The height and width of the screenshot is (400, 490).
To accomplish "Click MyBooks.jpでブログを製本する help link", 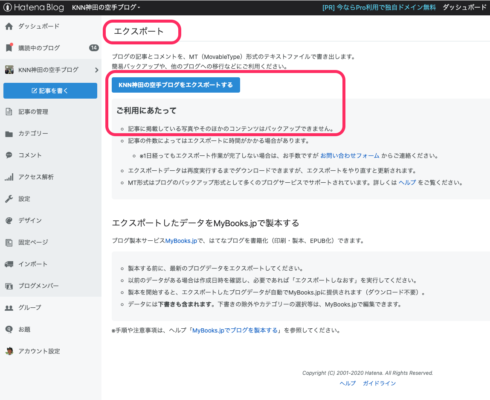I will tap(235, 330).
